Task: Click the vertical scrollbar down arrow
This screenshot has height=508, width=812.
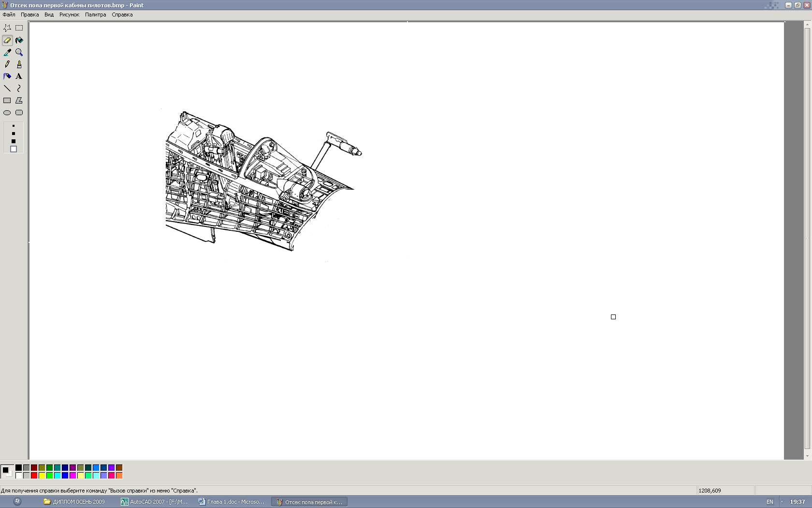Action: pos(807,456)
